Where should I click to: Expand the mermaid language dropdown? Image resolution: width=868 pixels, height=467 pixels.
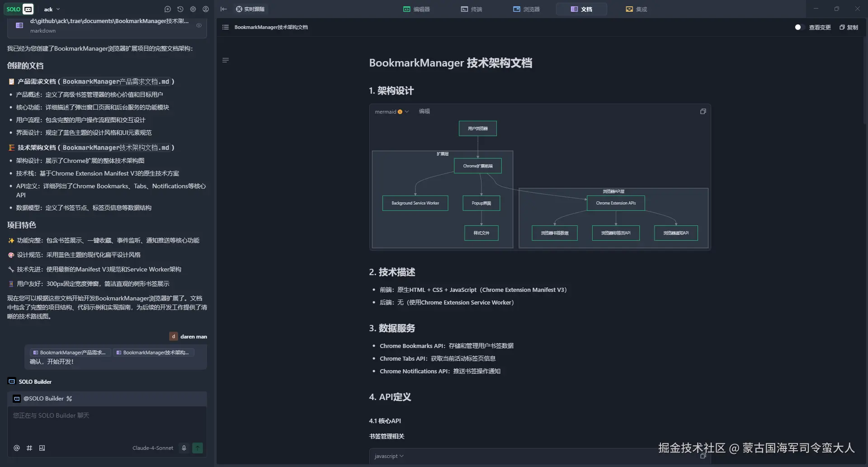(x=392, y=112)
